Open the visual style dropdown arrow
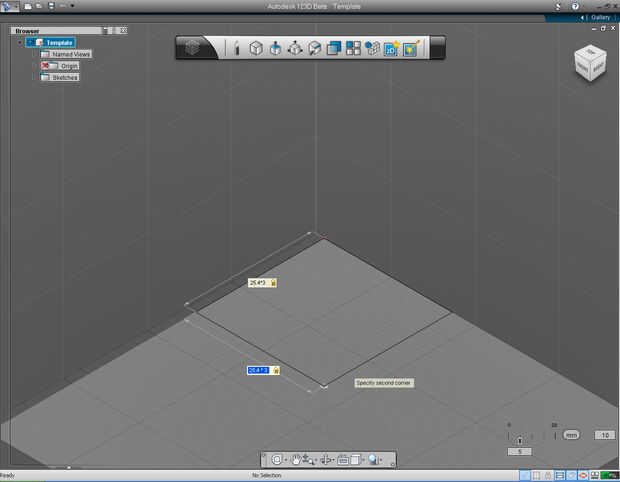620x482 pixels. [x=363, y=460]
